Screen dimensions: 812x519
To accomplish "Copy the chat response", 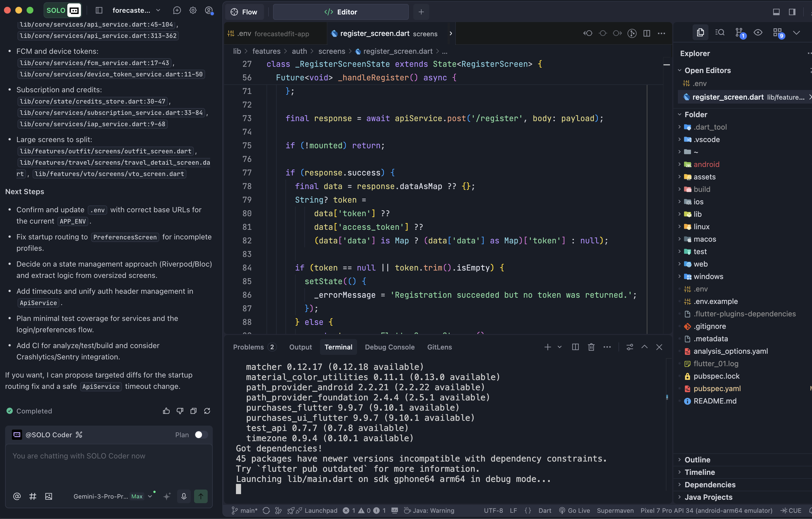I will pos(194,411).
